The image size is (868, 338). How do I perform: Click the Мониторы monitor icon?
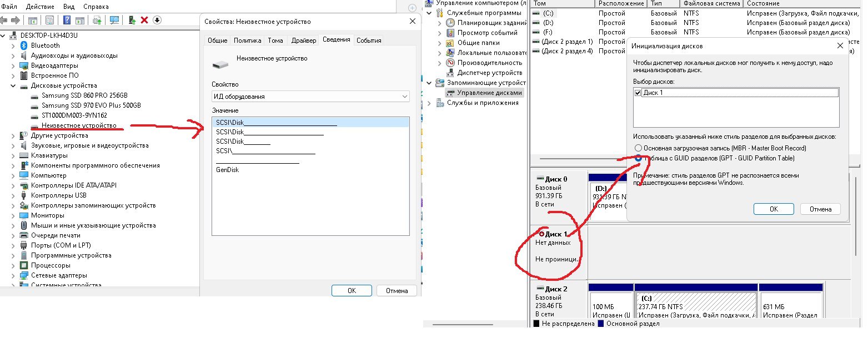pyautogui.click(x=24, y=215)
